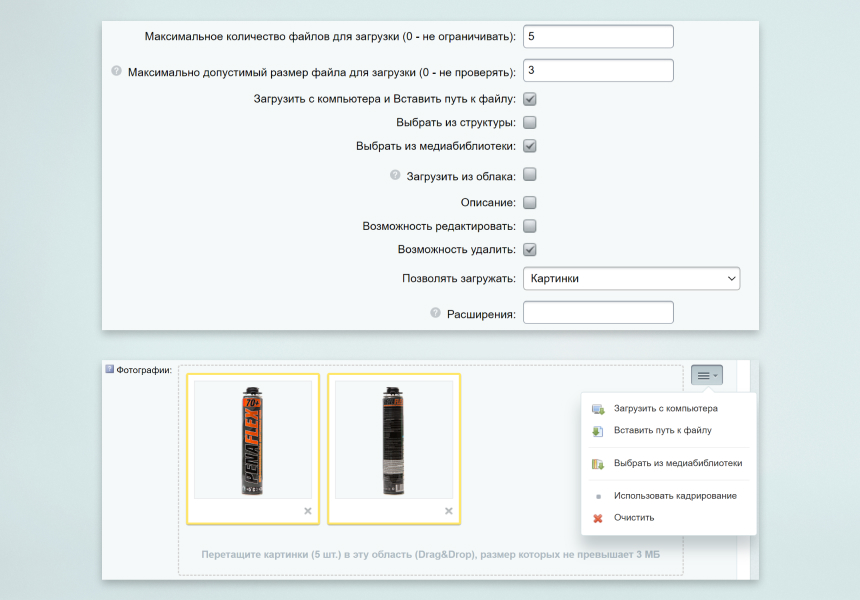This screenshot has width=860, height=600.
Task: Click the 'Очистить' red cross icon
Action: (x=598, y=518)
